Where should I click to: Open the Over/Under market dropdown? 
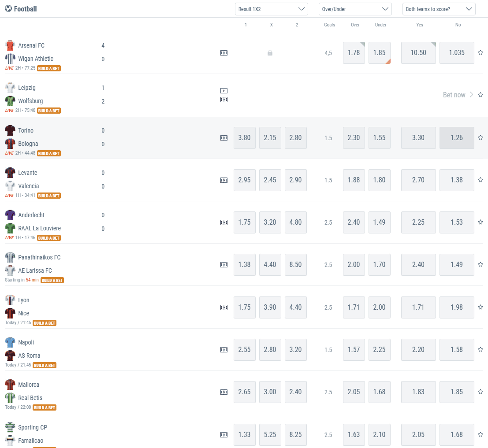(355, 9)
